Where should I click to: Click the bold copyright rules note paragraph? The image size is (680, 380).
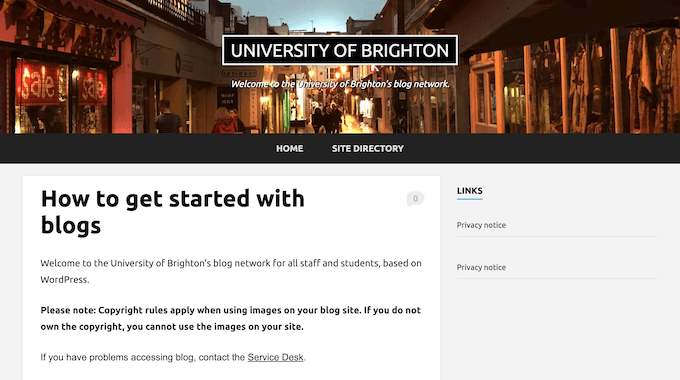click(231, 318)
